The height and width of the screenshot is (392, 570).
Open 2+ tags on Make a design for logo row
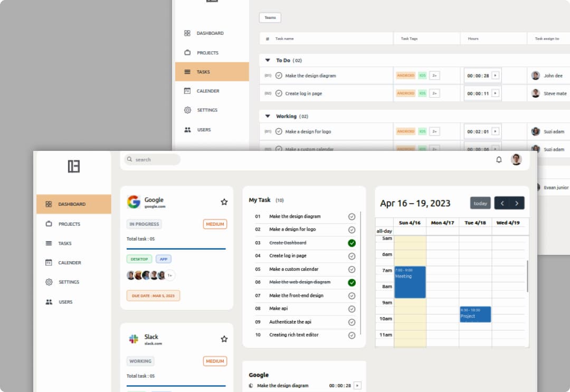point(434,131)
